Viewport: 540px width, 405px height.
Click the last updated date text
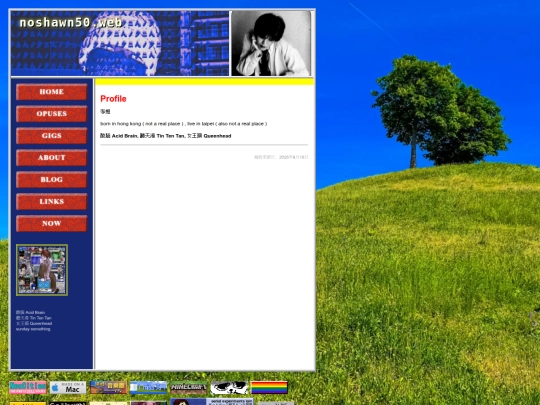[281, 157]
